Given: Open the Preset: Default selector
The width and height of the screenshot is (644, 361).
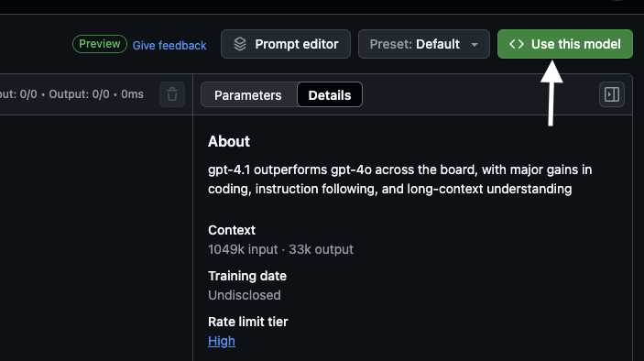Looking at the screenshot, I should (x=424, y=44).
